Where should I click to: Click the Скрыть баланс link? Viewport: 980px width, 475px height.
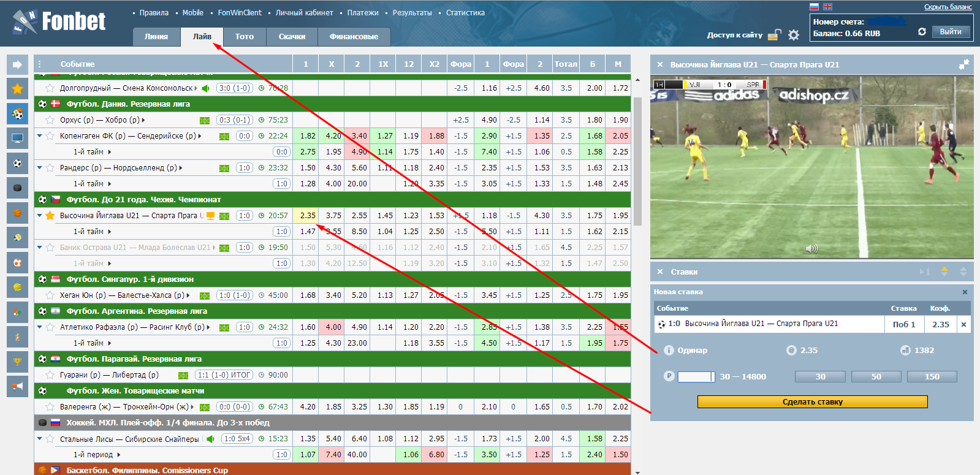click(948, 7)
